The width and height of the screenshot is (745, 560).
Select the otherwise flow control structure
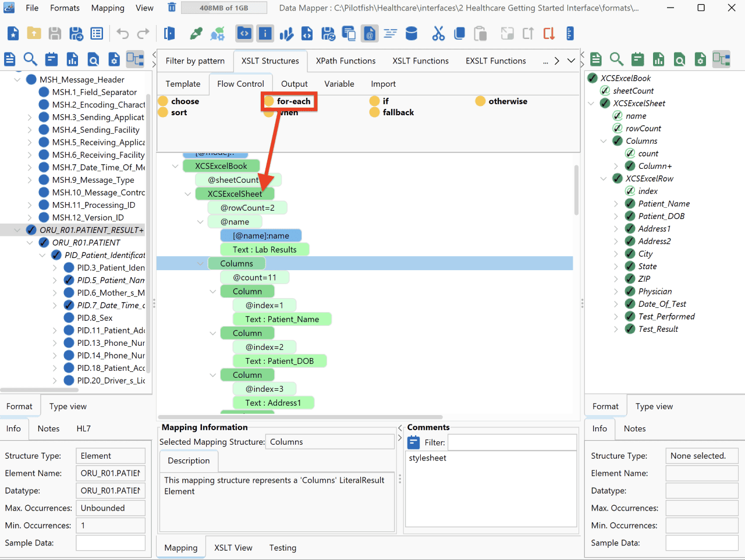(502, 101)
